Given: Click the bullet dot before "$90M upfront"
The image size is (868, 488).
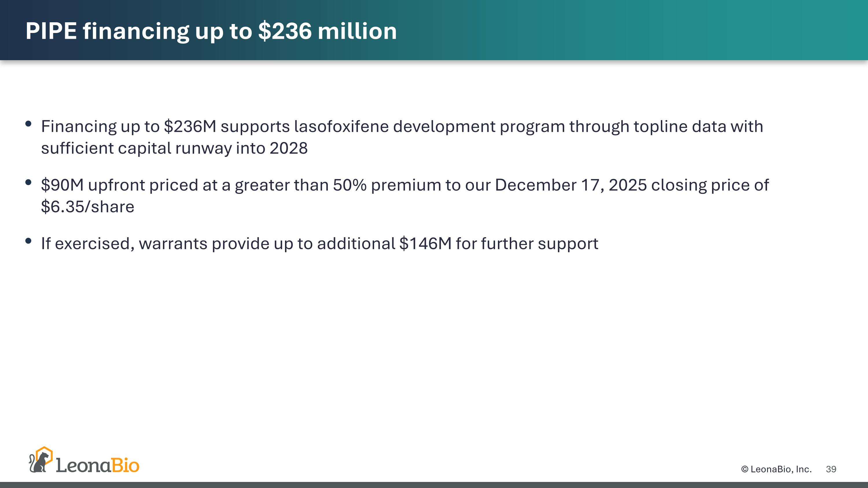Looking at the screenshot, I should pyautogui.click(x=29, y=182).
